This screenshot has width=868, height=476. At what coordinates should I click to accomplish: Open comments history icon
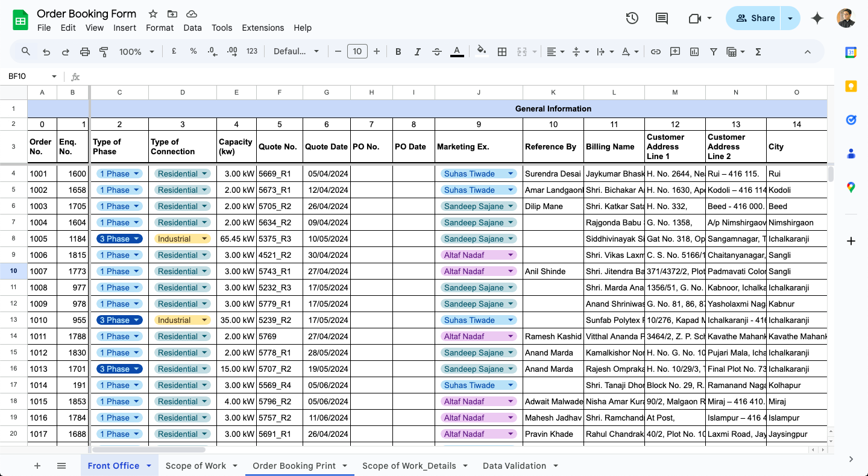tap(662, 18)
